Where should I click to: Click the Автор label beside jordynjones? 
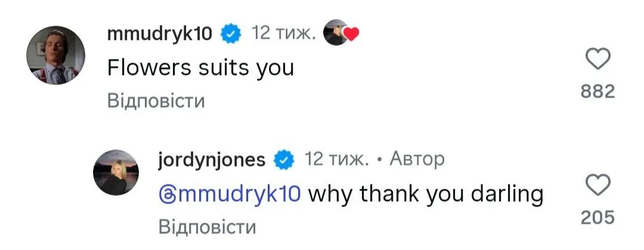click(417, 159)
